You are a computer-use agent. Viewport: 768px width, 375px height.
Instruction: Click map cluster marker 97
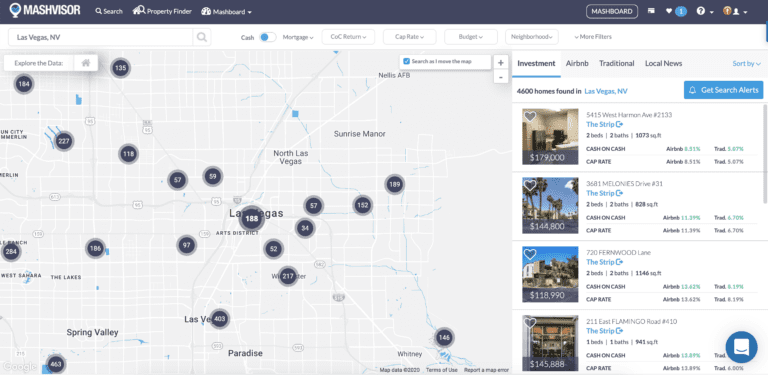pos(187,245)
